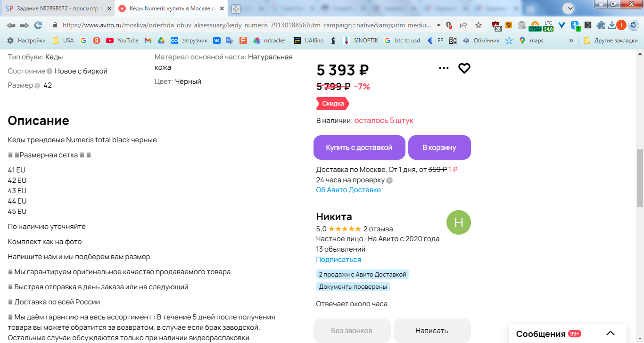The width and height of the screenshot is (644, 343).
Task: Bookmark this page with the star icon
Action: [479, 25]
